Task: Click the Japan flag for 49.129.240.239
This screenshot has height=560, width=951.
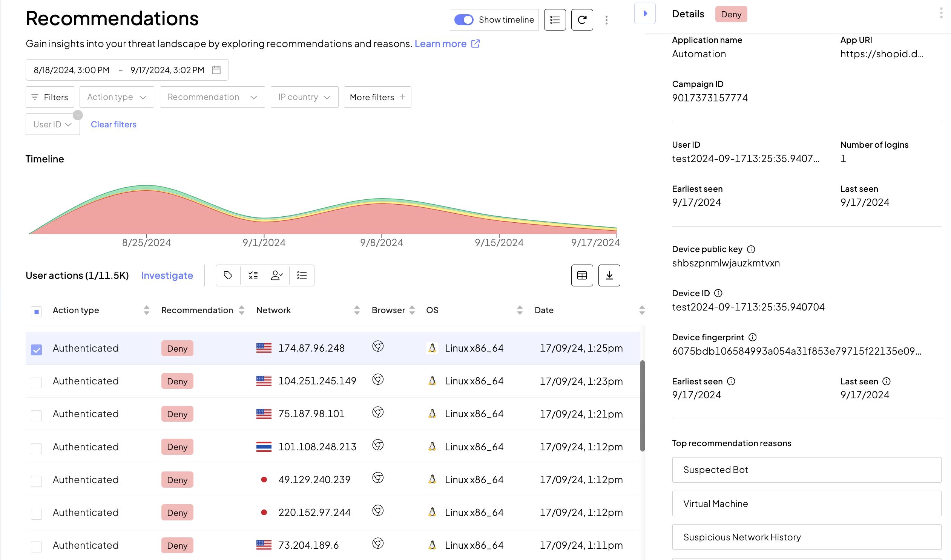Action: coord(264,480)
